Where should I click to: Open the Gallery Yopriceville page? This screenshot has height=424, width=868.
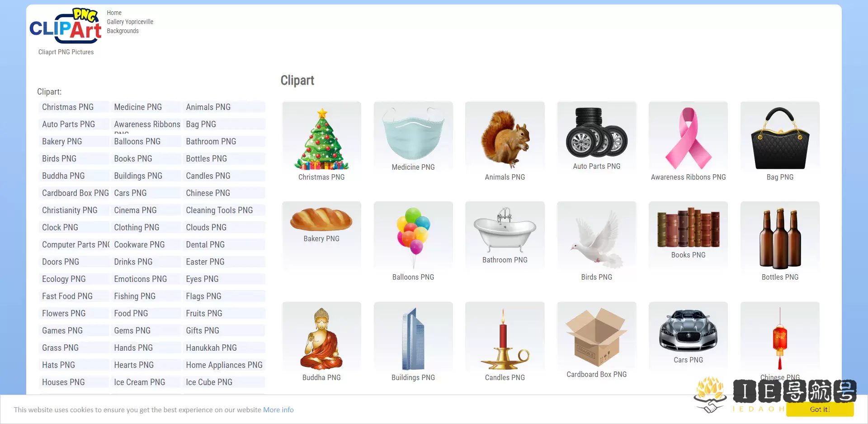(130, 21)
